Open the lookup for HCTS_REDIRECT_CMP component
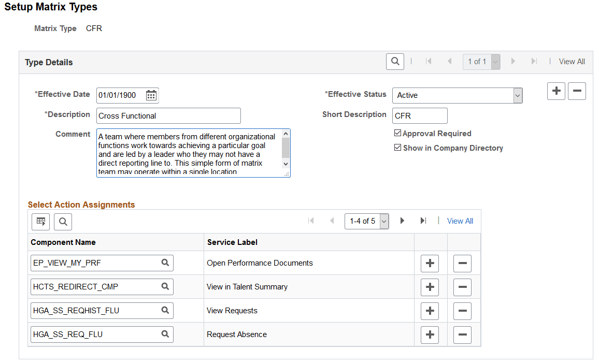599x364 pixels. pos(165,286)
